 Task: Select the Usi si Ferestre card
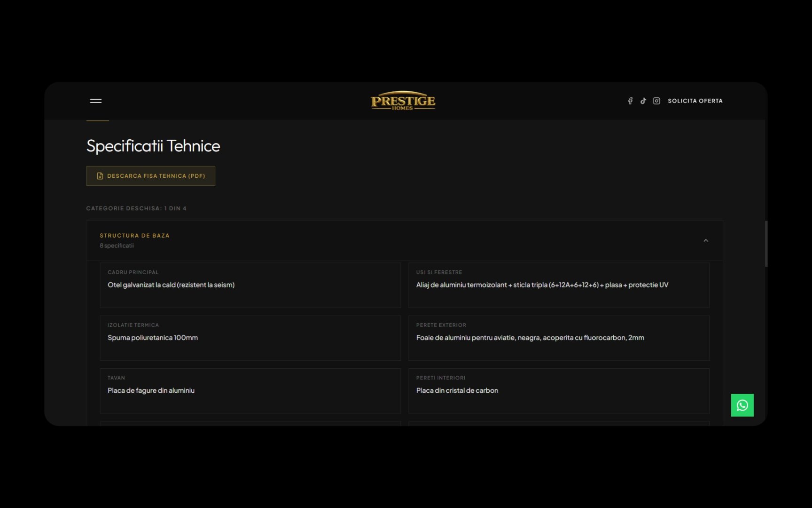coord(559,285)
